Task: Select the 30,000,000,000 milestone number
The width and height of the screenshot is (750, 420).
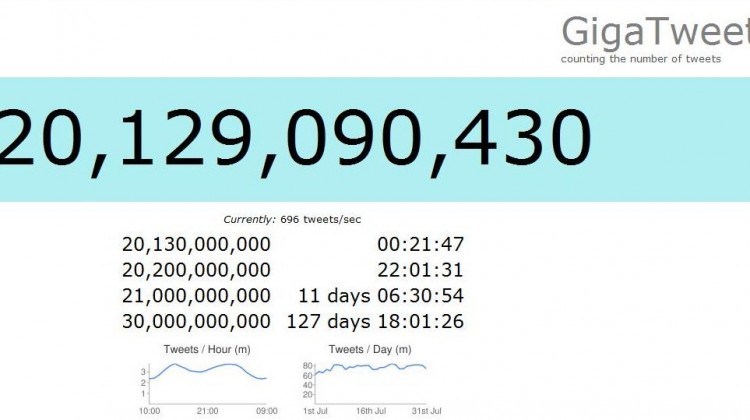Action: coord(196,322)
